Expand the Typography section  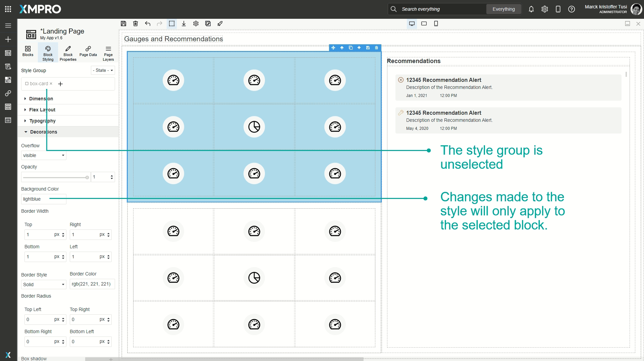42,121
